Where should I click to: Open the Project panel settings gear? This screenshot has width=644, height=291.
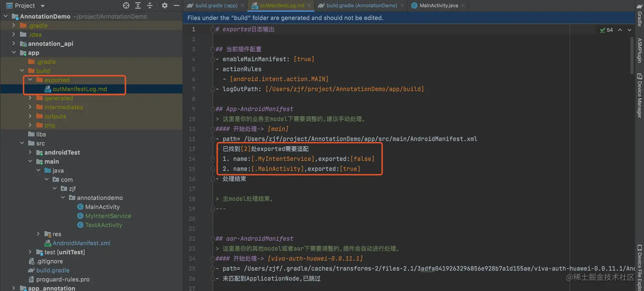tap(164, 6)
